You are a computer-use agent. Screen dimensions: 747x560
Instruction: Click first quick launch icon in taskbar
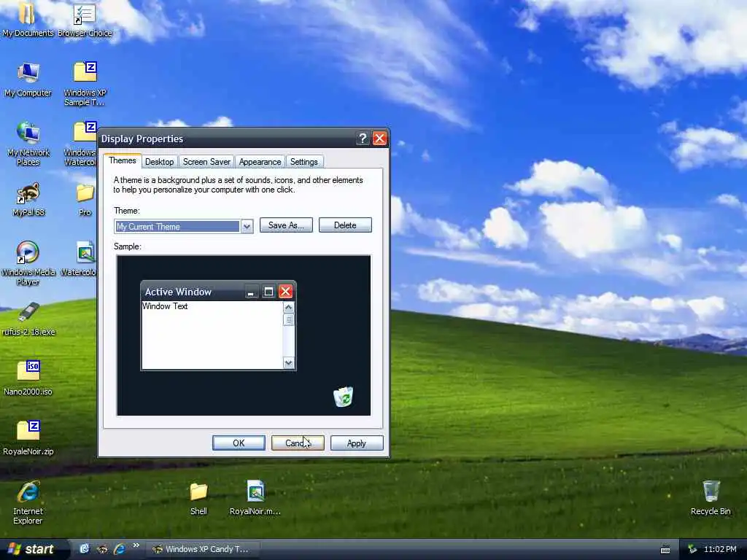click(85, 549)
